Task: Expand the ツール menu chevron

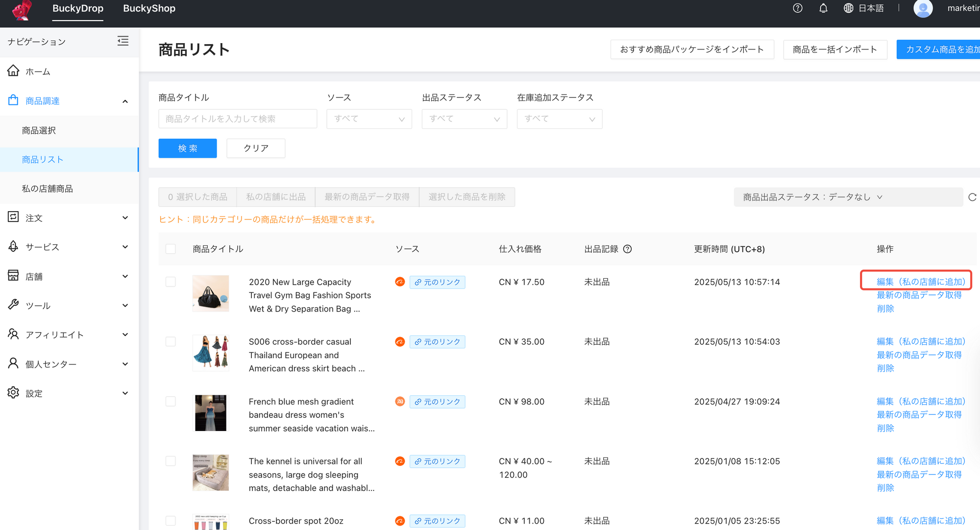Action: [x=125, y=305]
